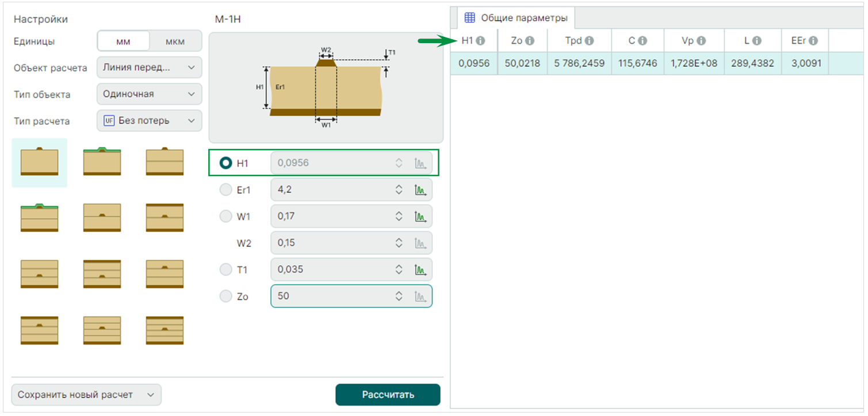This screenshot has width=868, height=416.
Task: Click the greyed graph icon in the Zo row
Action: click(420, 296)
